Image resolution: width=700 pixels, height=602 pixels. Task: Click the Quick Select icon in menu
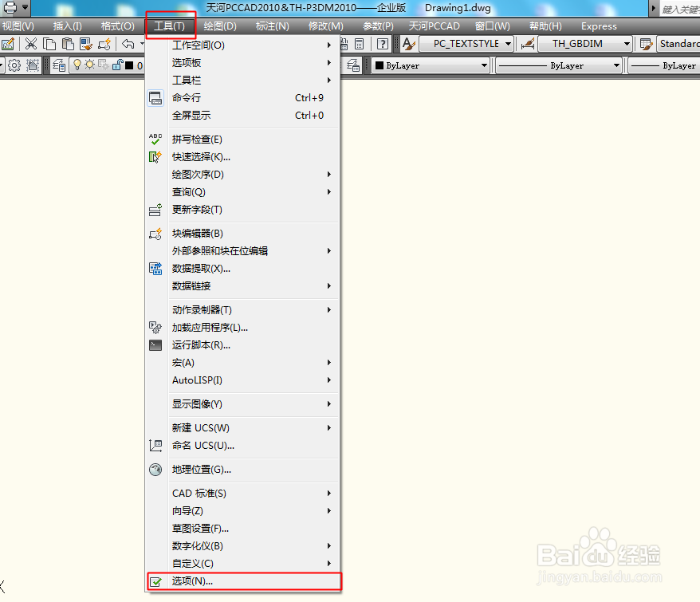155,157
